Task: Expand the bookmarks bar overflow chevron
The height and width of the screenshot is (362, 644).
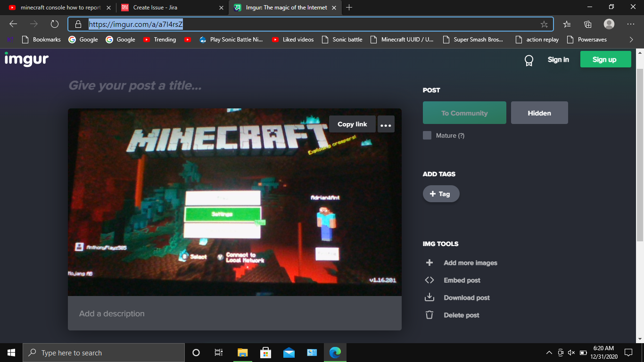Action: click(631, 40)
